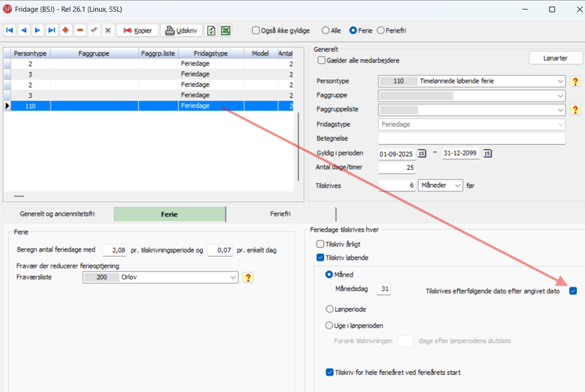Sort by Faggruppe column header
This screenshot has width=585, height=392.
[94, 53]
